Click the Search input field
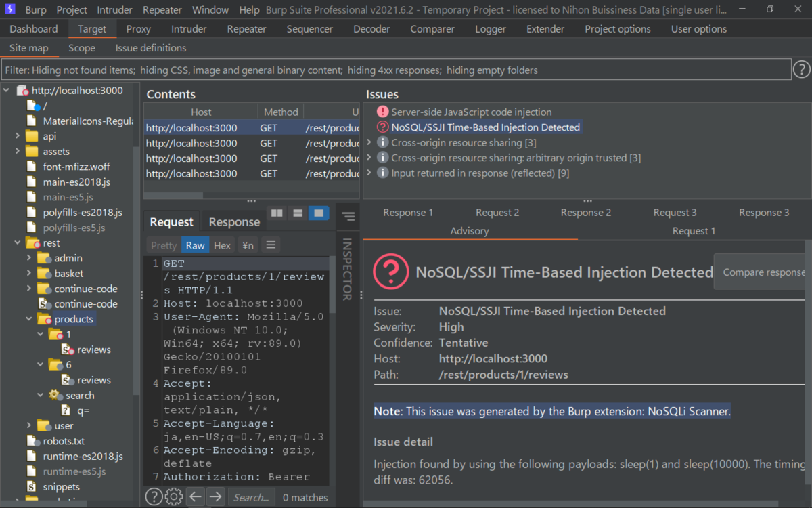812x508 pixels. point(252,496)
